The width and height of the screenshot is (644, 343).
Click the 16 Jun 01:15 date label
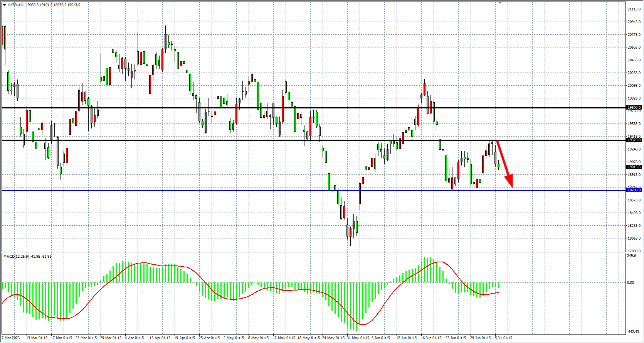point(431,338)
